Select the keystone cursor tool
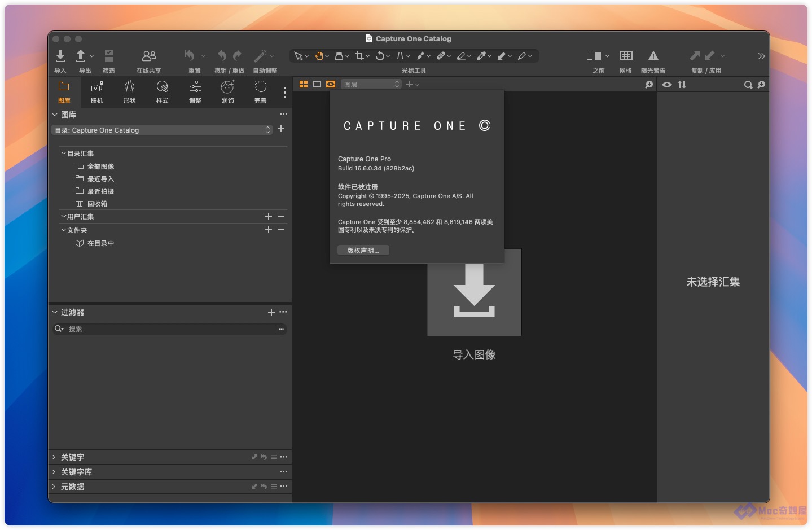The height and width of the screenshot is (530, 812). tap(400, 56)
